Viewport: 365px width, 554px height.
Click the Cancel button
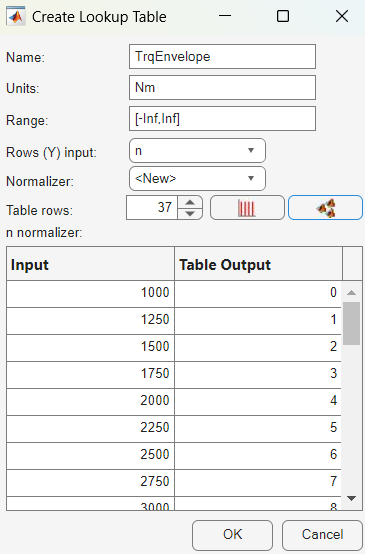click(322, 535)
